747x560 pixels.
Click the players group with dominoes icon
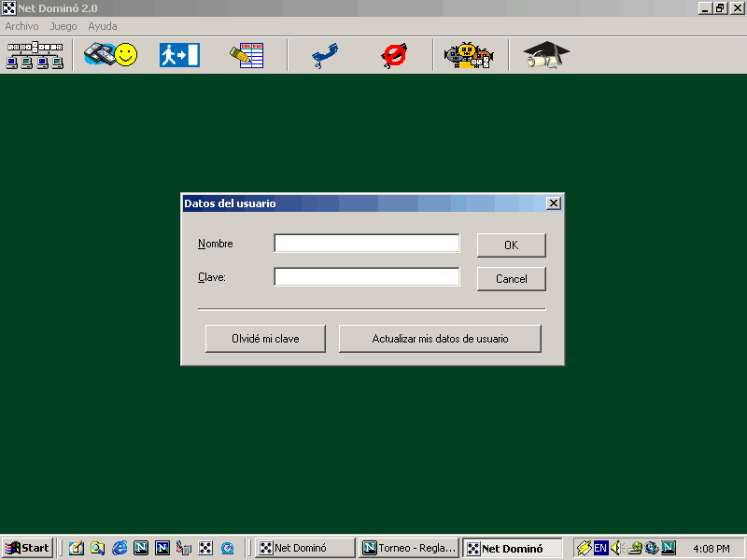[468, 56]
